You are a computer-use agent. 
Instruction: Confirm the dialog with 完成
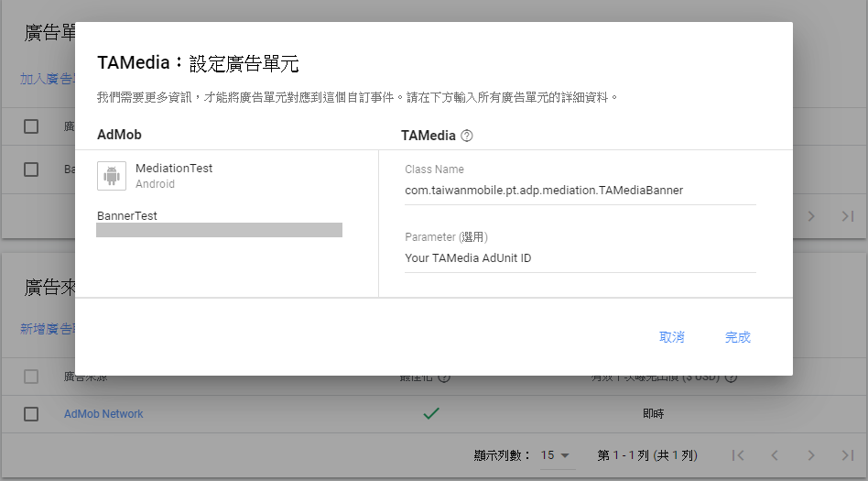pos(737,337)
